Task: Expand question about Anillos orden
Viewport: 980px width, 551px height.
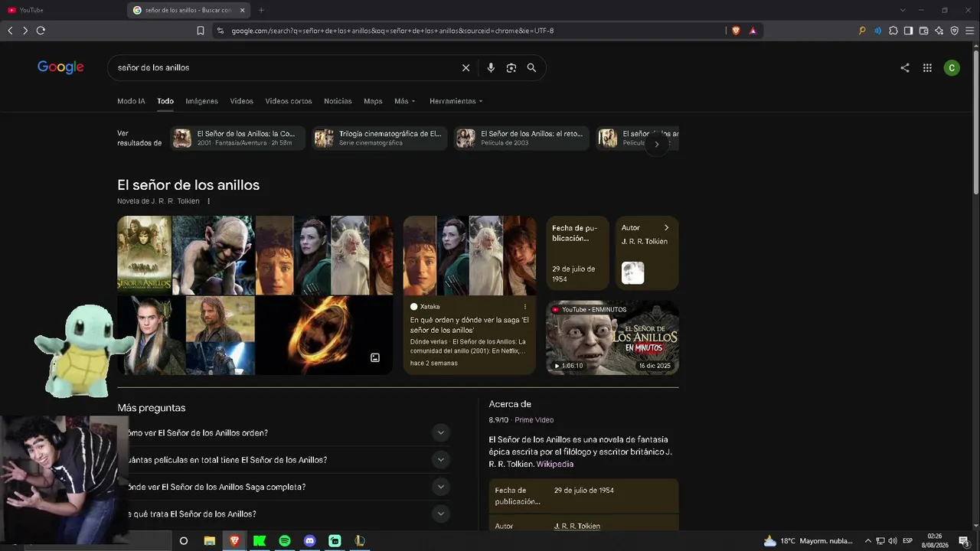Action: click(440, 433)
